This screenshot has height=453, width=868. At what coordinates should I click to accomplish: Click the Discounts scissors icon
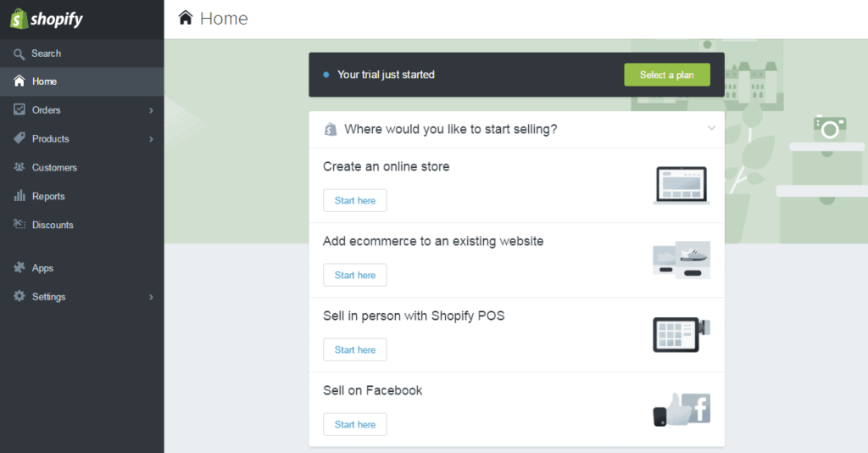(x=19, y=225)
